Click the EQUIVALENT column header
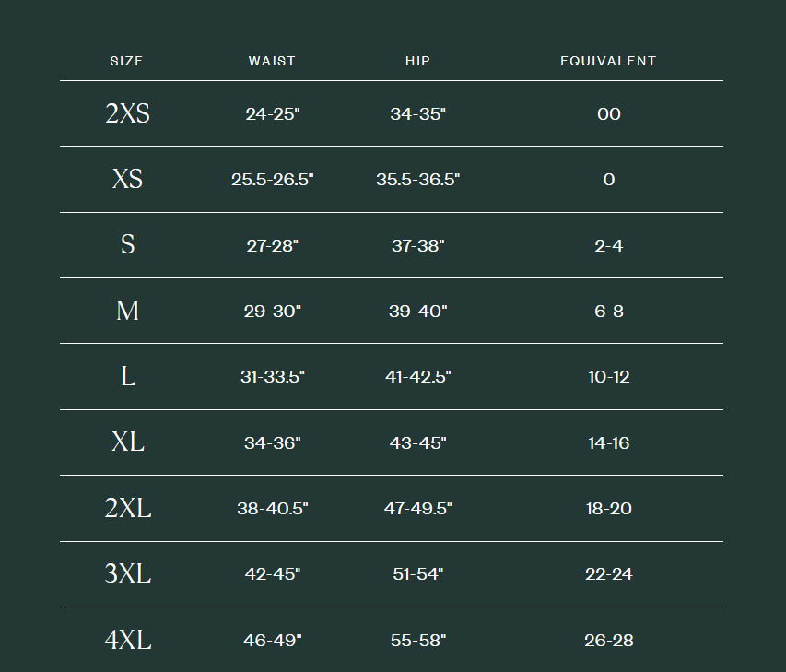The width and height of the screenshot is (786, 672). [x=608, y=62]
